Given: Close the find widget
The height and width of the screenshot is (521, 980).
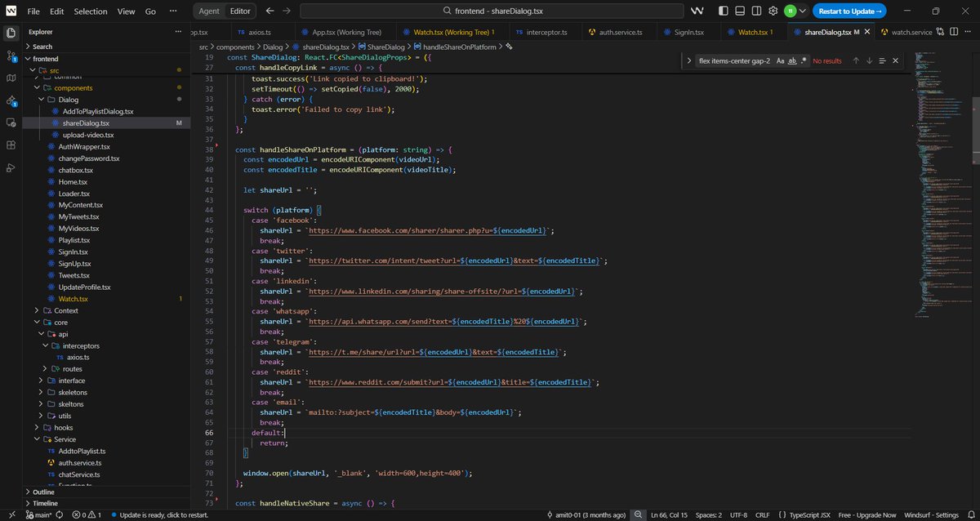Looking at the screenshot, I should coord(895,60).
